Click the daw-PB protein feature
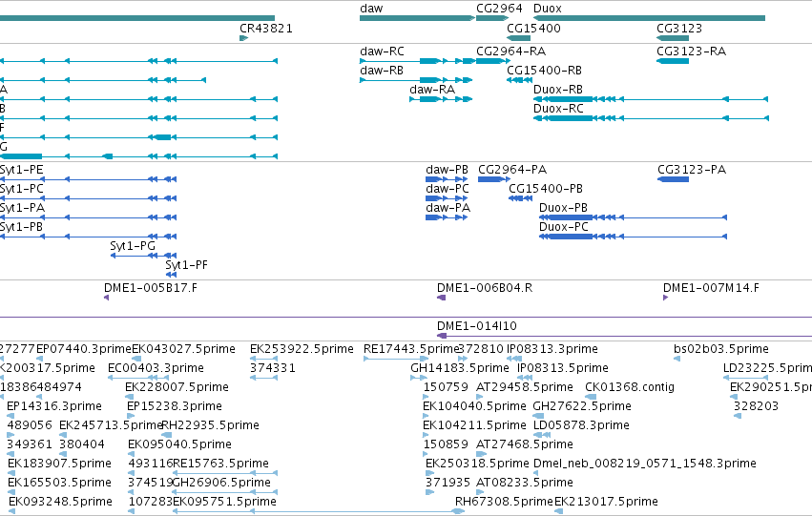Screen dimensions: 812x516 [x=447, y=179]
